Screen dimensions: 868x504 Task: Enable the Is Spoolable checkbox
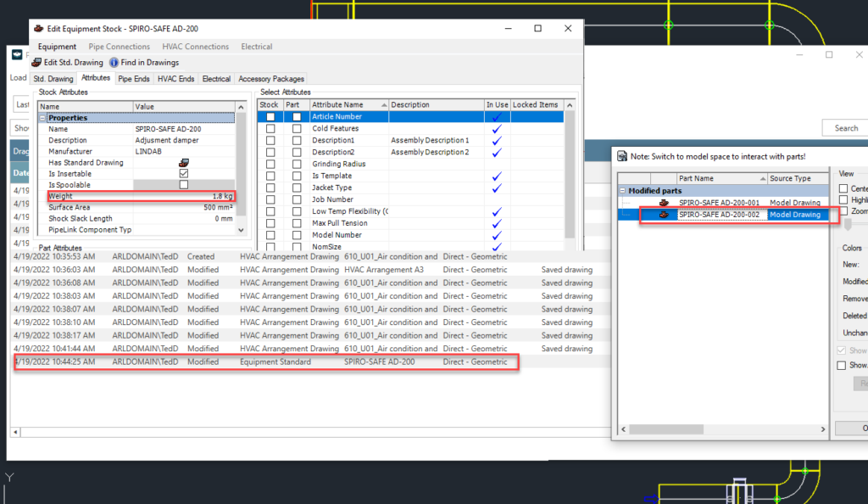183,185
